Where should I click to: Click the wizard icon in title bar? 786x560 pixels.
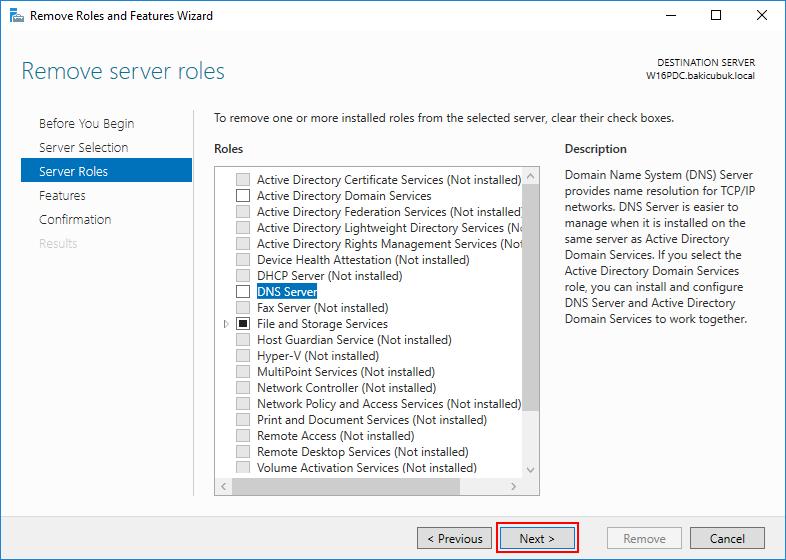tap(17, 16)
